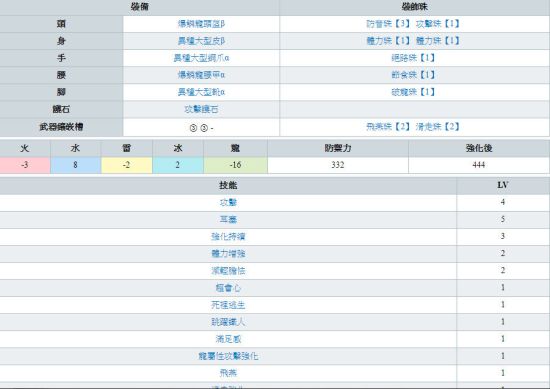
Task: Open the 滿足感 skill link
Action: [228, 339]
